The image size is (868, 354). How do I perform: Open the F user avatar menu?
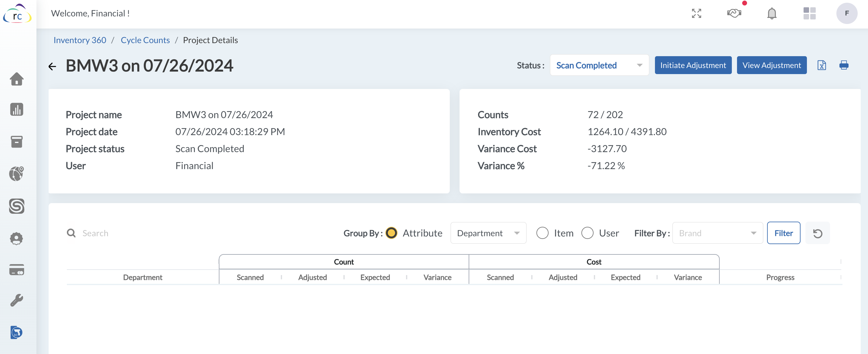pyautogui.click(x=847, y=13)
